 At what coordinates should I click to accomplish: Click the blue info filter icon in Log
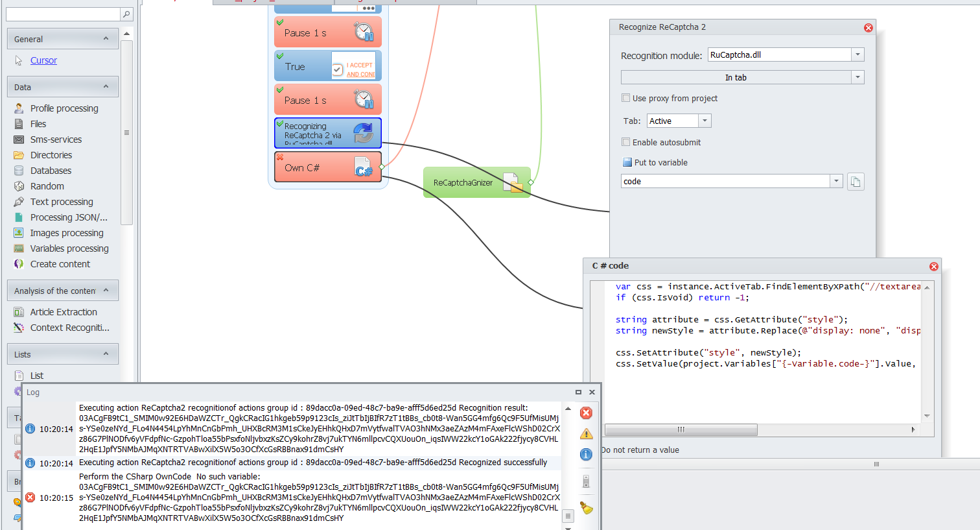pos(586,455)
